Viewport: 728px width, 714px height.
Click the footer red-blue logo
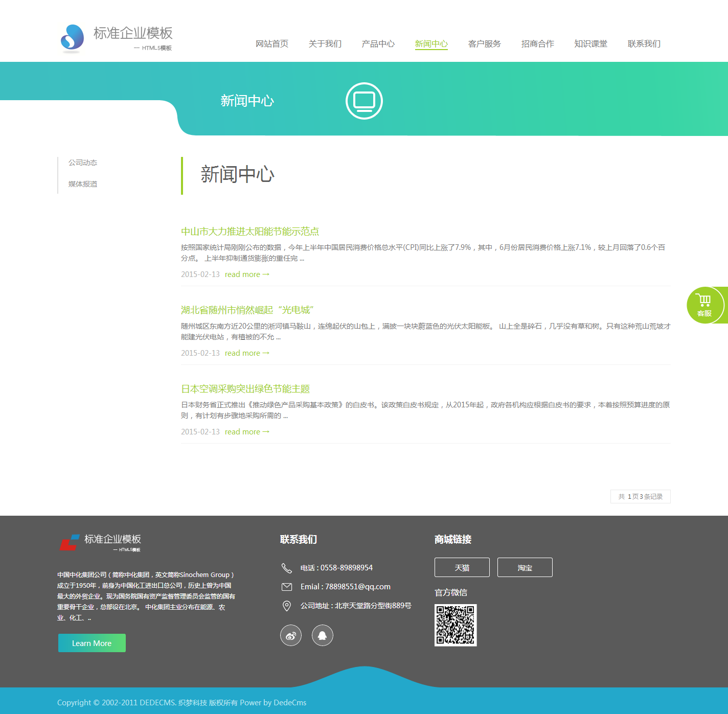point(70,542)
